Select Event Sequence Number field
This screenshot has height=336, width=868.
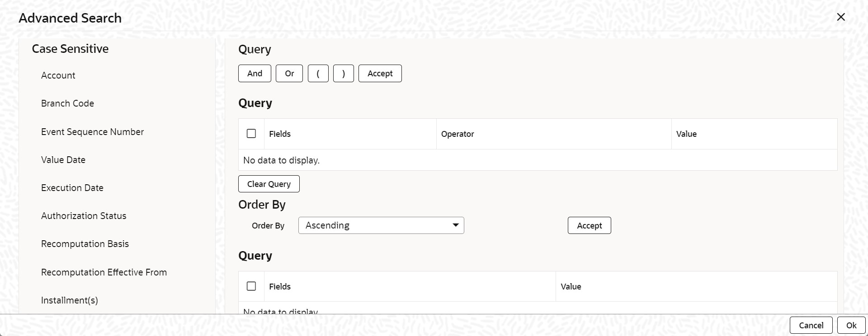coord(92,132)
